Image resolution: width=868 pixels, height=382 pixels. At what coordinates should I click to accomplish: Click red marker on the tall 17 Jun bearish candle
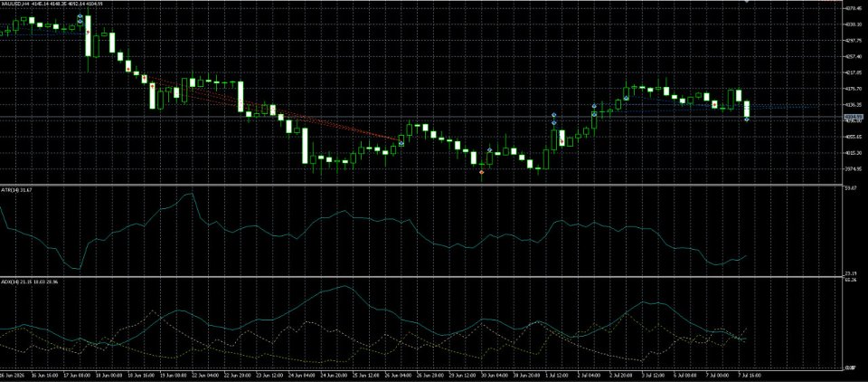pyautogui.click(x=88, y=33)
